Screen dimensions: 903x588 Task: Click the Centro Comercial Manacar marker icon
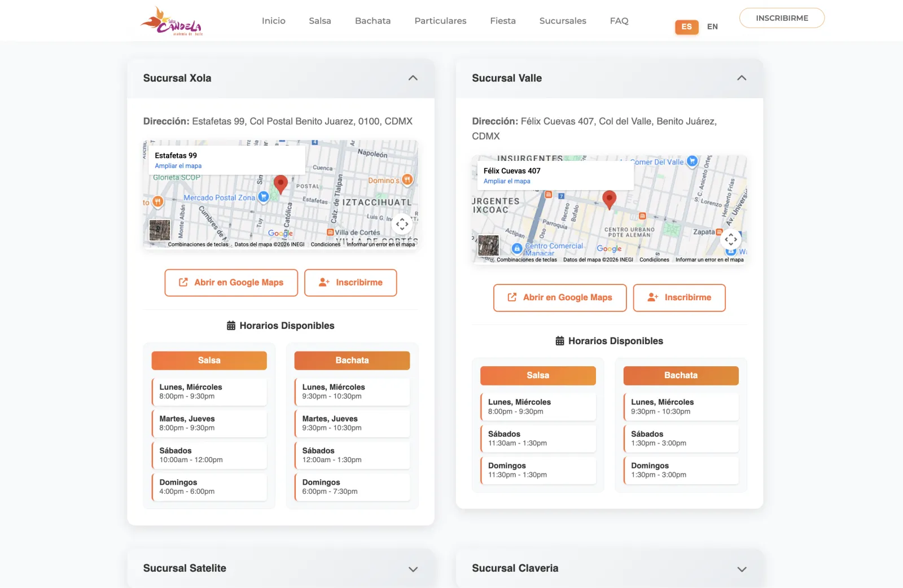pyautogui.click(x=516, y=248)
